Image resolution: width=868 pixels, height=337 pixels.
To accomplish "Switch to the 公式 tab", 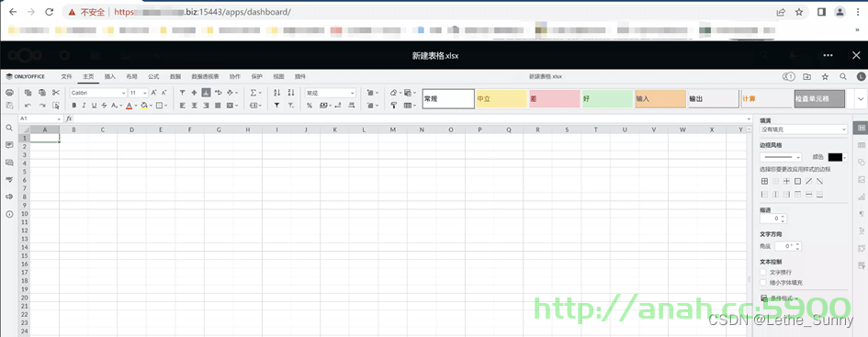I will (x=153, y=76).
